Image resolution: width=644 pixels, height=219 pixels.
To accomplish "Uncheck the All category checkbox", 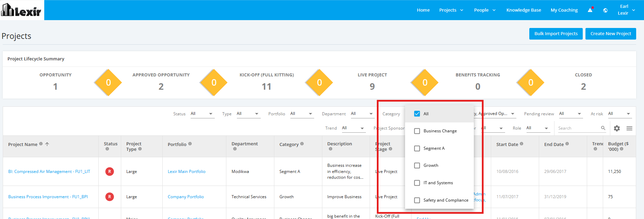I will click(417, 114).
